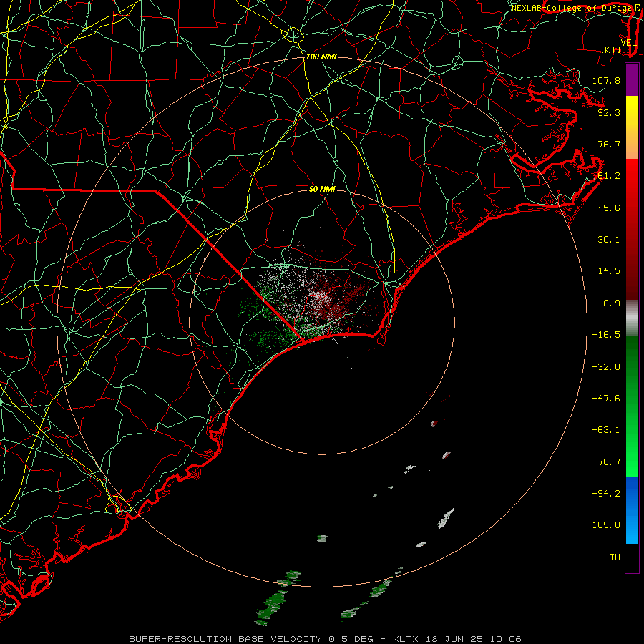Click the -94.2 velocity legend value
644x644 pixels.
[606, 493]
